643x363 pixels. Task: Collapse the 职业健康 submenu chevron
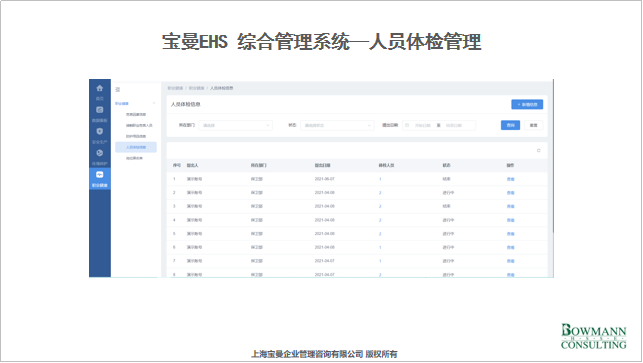(x=154, y=103)
